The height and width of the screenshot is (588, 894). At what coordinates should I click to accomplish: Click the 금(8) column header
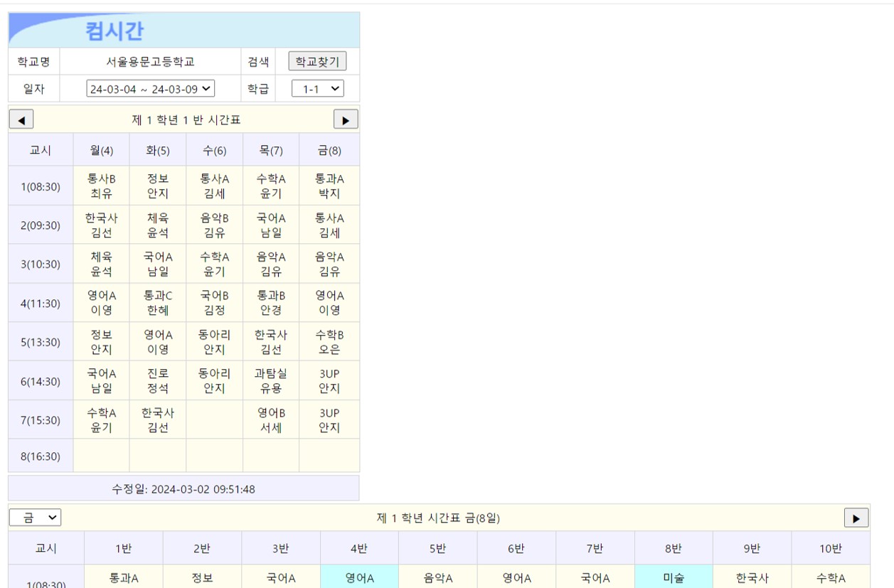(329, 150)
